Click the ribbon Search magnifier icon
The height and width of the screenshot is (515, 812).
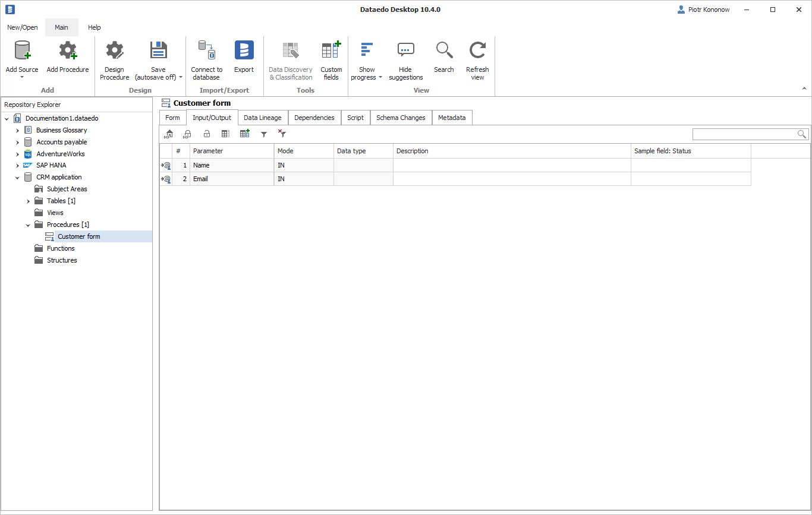pos(443,51)
